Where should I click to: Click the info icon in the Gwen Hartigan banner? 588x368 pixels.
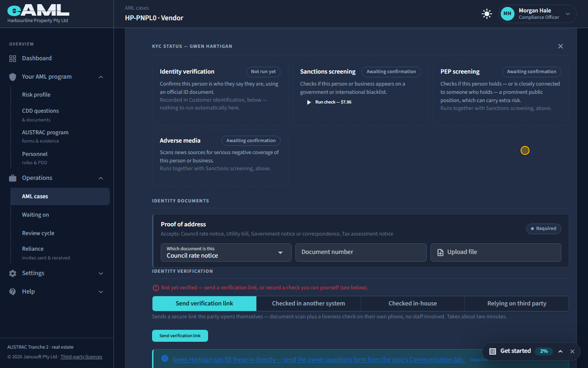(165, 359)
